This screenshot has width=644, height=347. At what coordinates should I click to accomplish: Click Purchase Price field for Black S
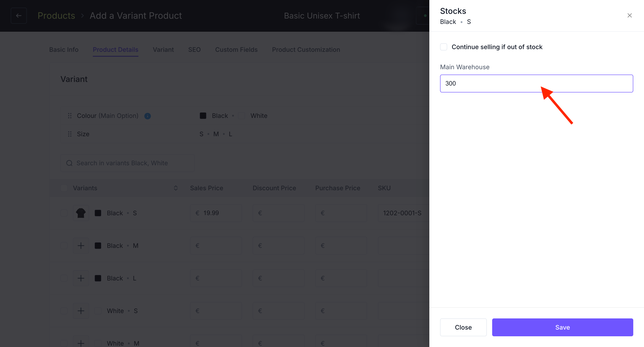341,213
